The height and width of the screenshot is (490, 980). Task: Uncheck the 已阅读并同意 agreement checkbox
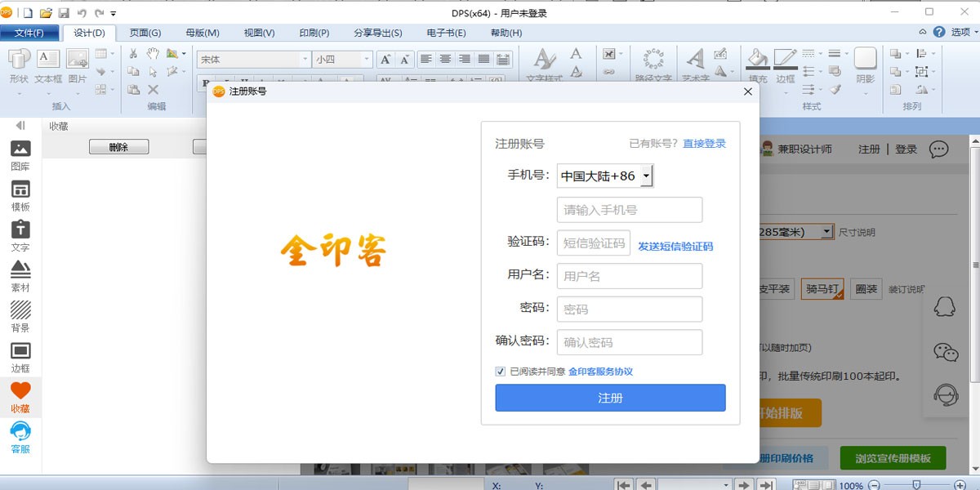pos(501,372)
